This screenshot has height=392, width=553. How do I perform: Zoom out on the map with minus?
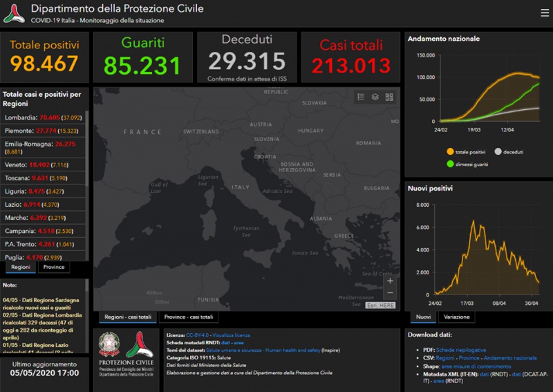tap(390, 293)
